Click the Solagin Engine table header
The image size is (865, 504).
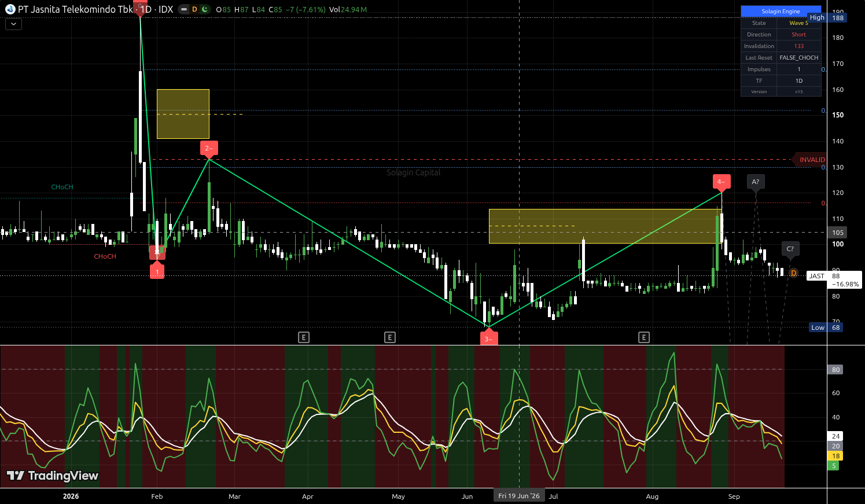[x=781, y=12]
